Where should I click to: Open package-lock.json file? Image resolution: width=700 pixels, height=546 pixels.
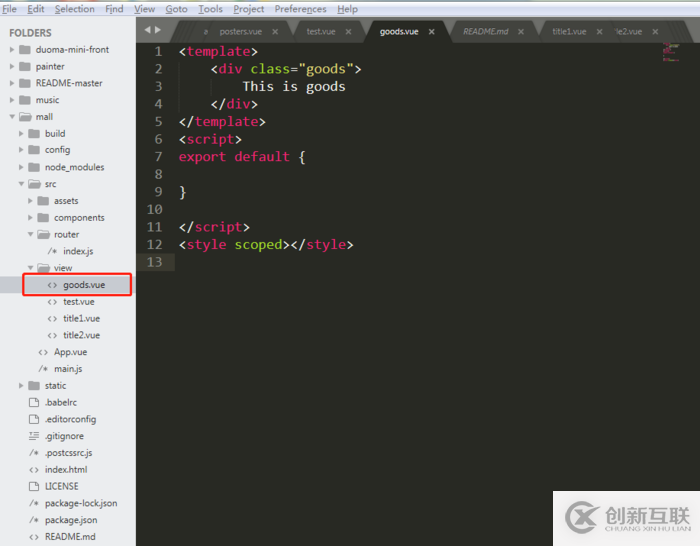pos(81,503)
